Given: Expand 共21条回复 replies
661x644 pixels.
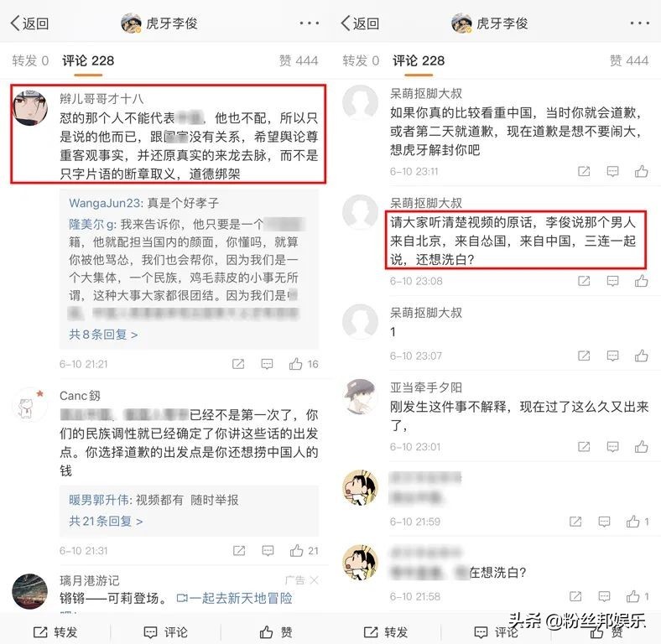Looking at the screenshot, I should tap(106, 522).
